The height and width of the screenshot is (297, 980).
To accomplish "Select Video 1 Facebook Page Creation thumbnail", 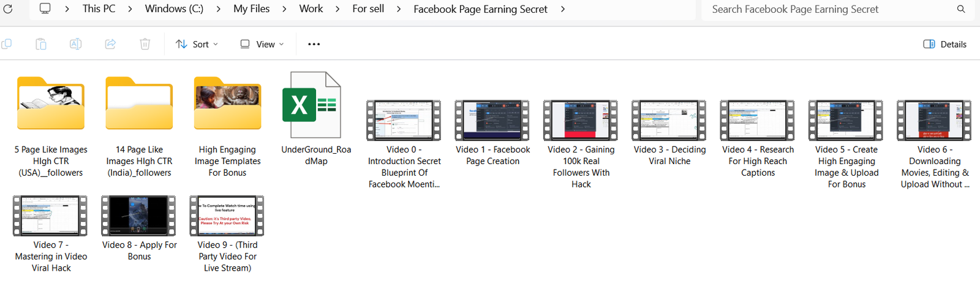I will click(492, 121).
